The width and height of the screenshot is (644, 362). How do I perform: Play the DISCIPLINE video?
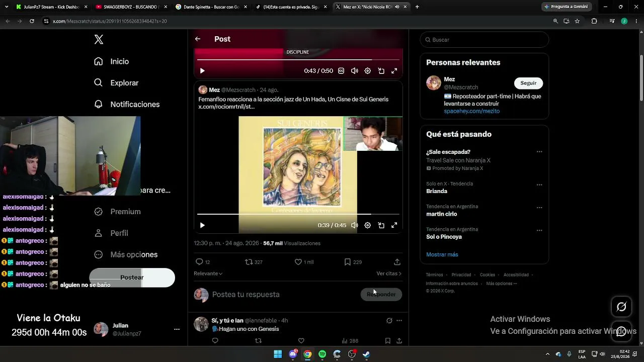click(x=202, y=71)
